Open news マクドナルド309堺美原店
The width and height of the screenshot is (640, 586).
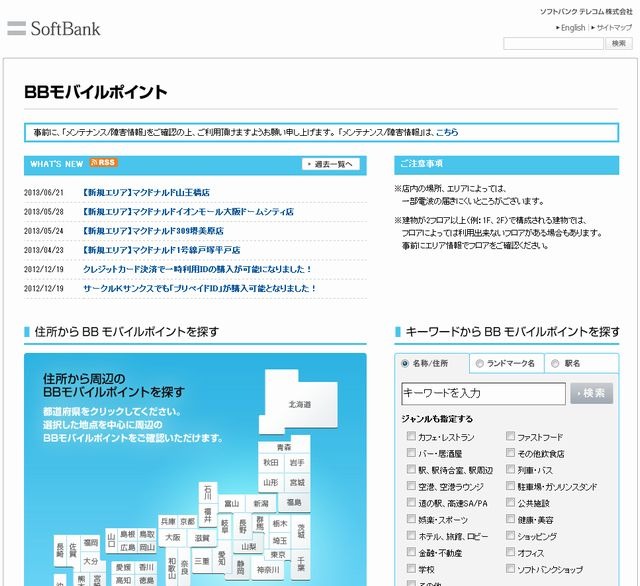coord(153,231)
